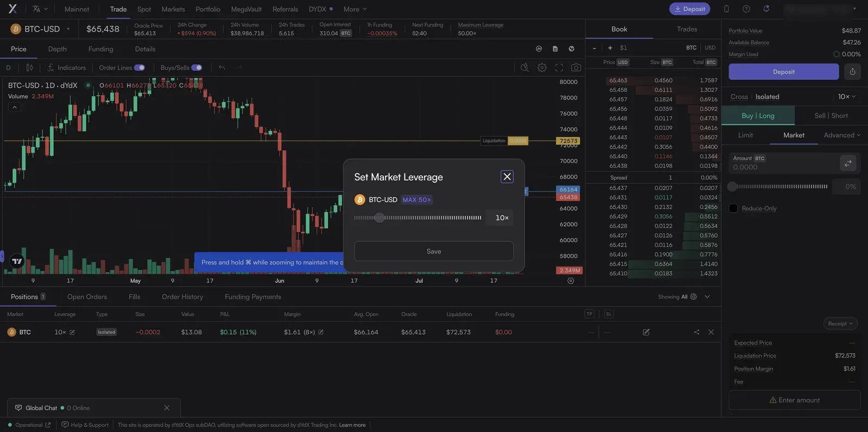Select Sell | Short side
Image resolution: width=868 pixels, height=432 pixels.
(x=831, y=116)
